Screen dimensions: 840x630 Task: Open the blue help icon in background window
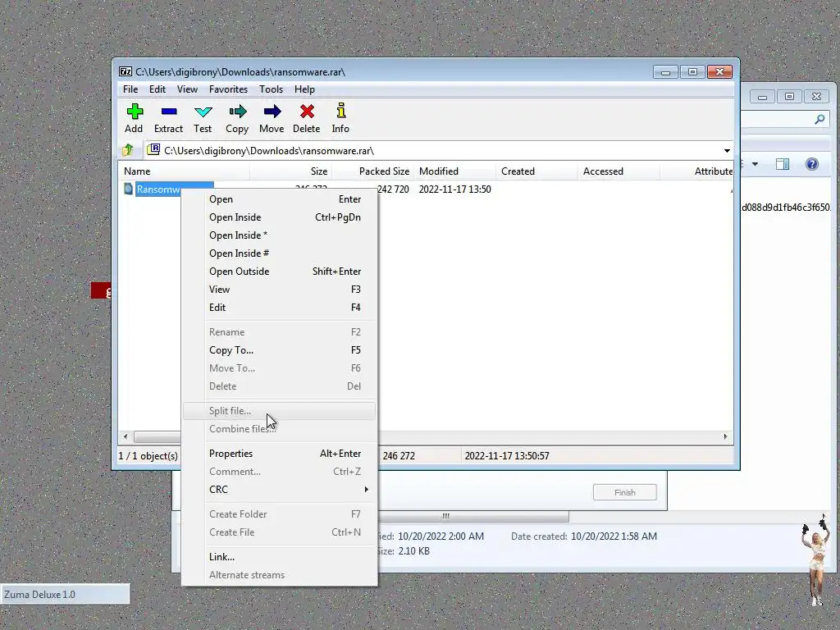[811, 164]
